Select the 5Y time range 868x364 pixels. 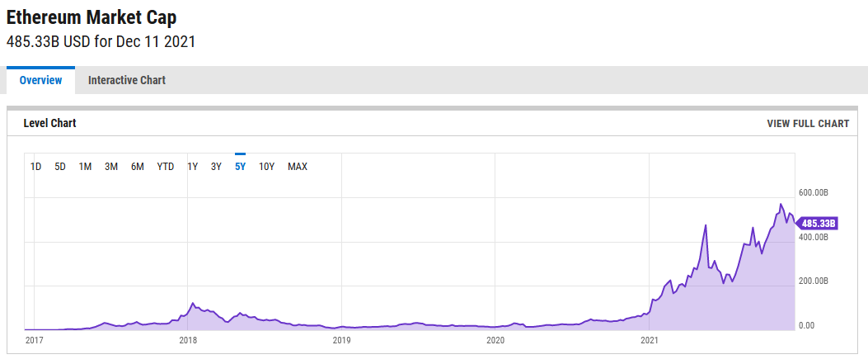(x=240, y=167)
